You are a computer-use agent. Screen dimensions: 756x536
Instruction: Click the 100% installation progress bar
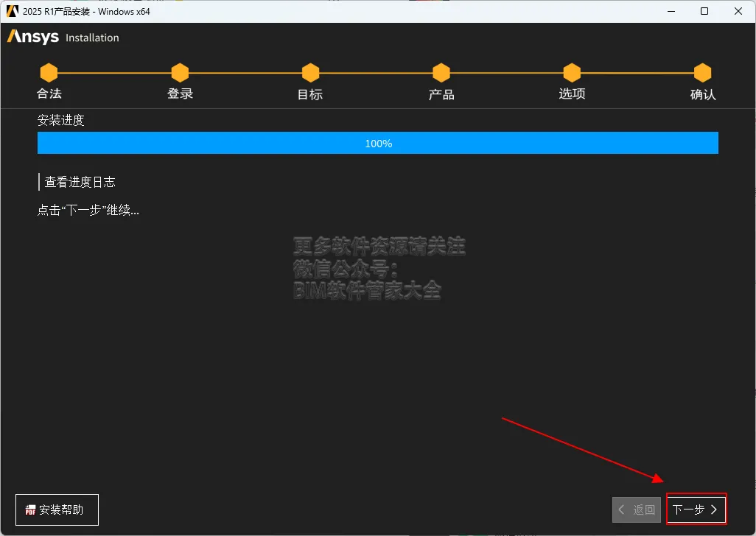click(378, 143)
